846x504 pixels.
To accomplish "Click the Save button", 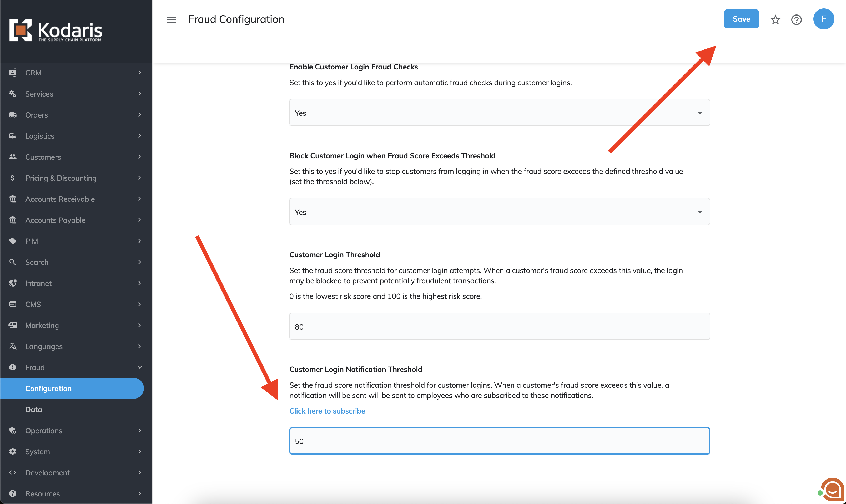I will click(741, 19).
